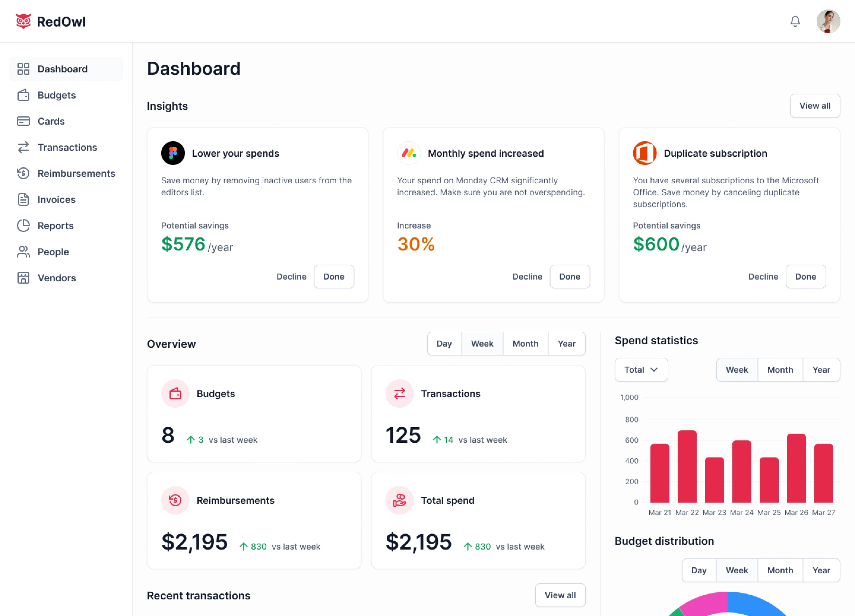The image size is (855, 616).
Task: Open Vendors from the sidebar
Action: click(x=66, y=278)
